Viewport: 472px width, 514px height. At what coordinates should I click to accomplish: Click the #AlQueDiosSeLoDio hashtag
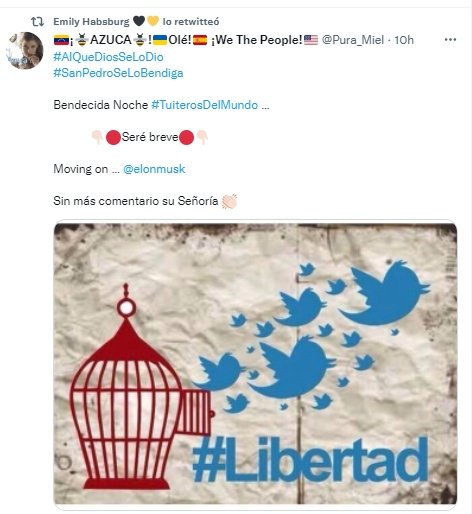click(108, 57)
